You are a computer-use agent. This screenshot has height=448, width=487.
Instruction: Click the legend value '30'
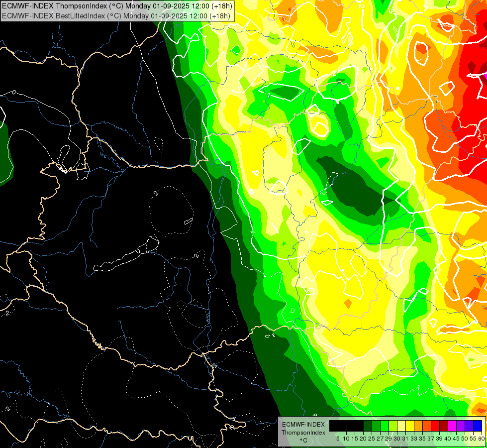(397, 439)
